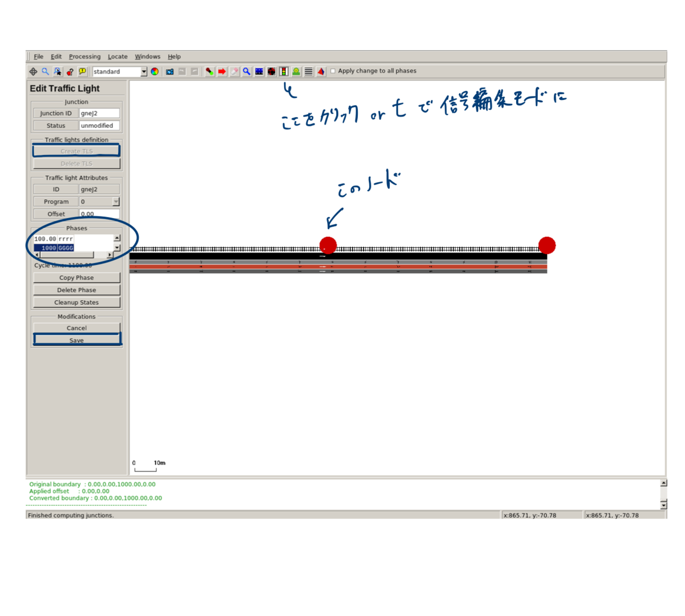Take a snapshot with the camera icon
Screen dimensions: 685x616
pyautogui.click(x=170, y=71)
